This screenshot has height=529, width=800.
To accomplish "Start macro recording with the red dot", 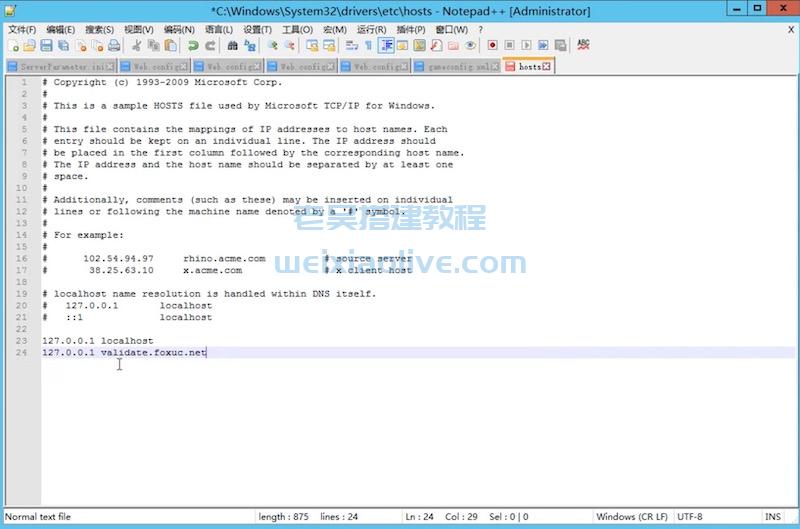I will (492, 46).
